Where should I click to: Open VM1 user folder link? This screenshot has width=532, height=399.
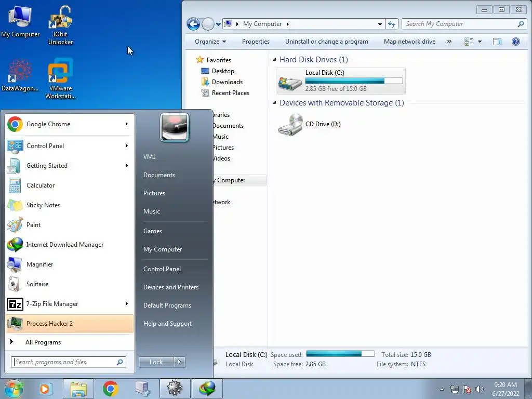[x=149, y=157]
